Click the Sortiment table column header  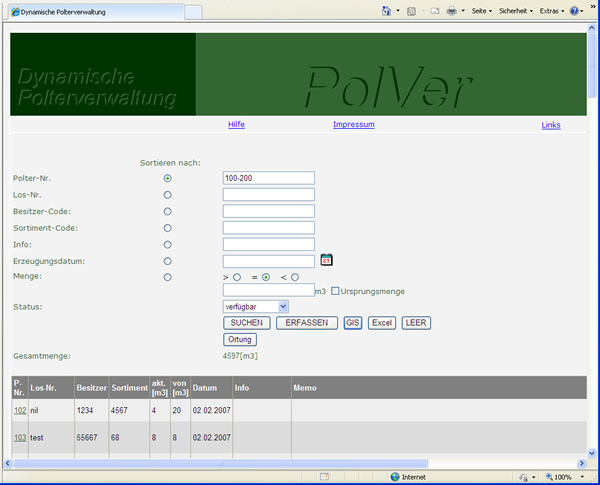click(x=129, y=388)
